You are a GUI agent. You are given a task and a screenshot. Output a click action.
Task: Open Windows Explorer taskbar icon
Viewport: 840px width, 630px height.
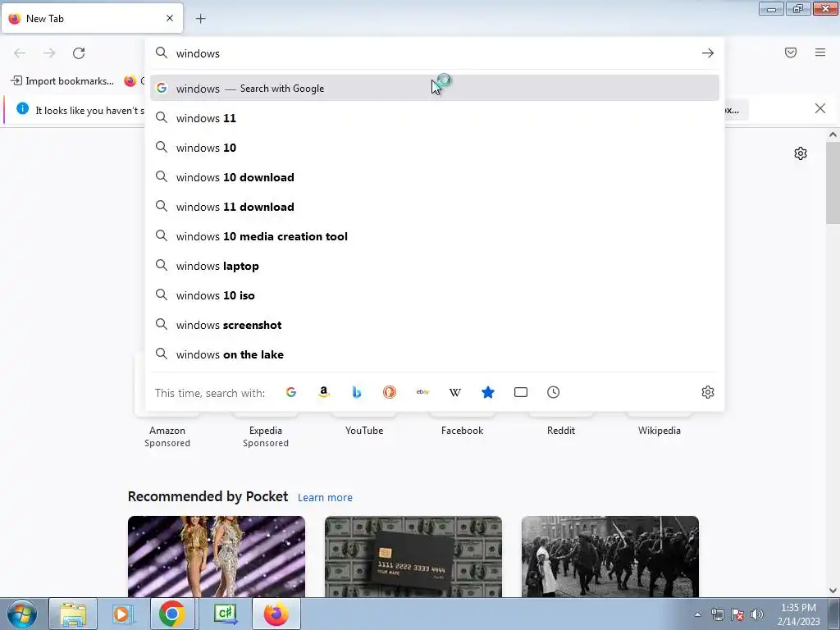[73, 614]
